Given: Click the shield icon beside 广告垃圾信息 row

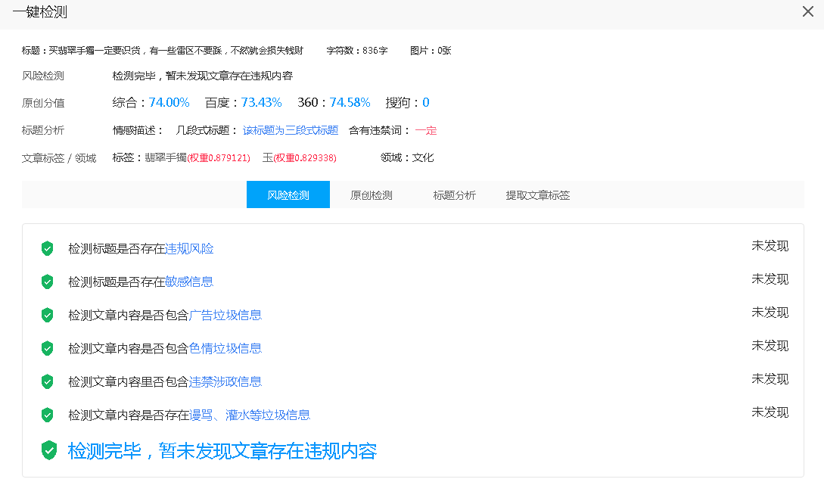Looking at the screenshot, I should (x=47, y=315).
